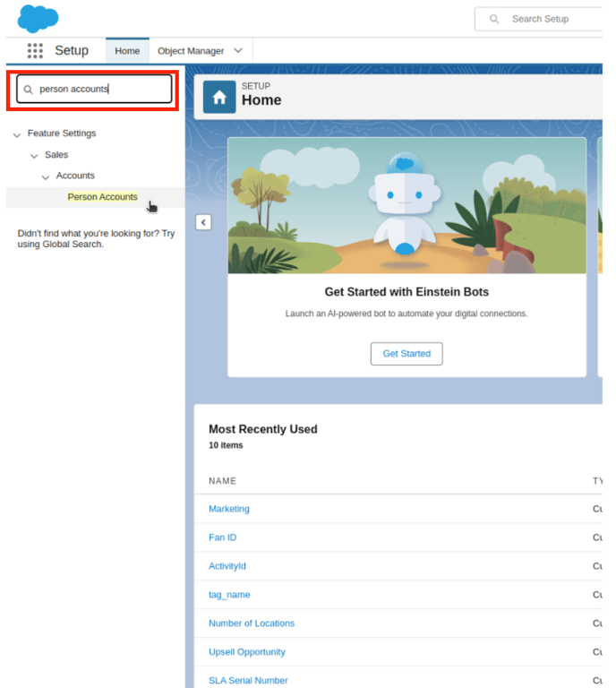Viewport: 616px width, 688px height.
Task: Click the magnifier icon in Search Setup
Action: tap(494, 19)
